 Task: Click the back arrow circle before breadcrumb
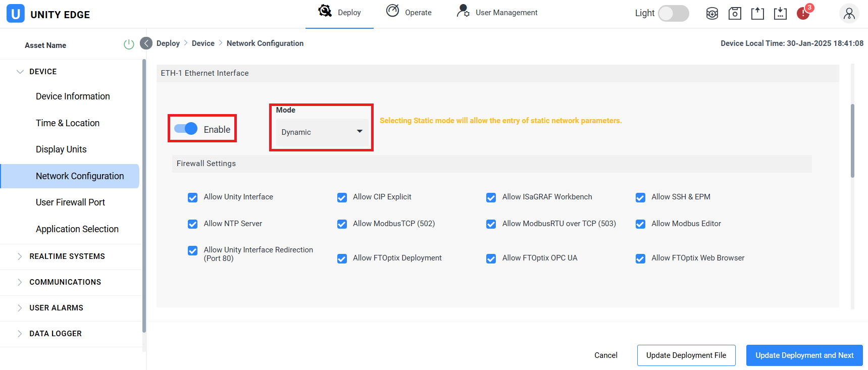pyautogui.click(x=146, y=43)
